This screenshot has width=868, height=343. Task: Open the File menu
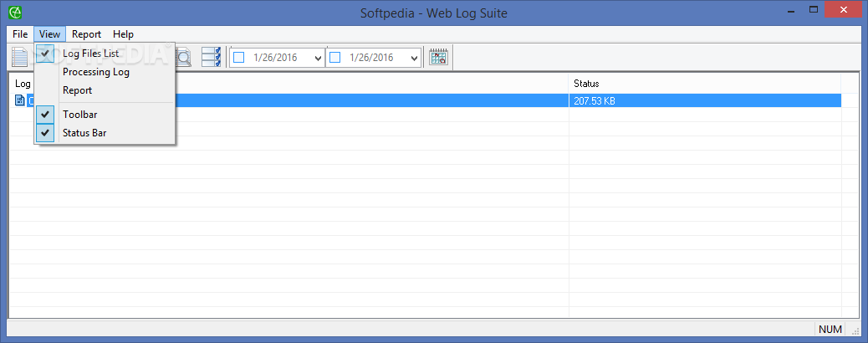pyautogui.click(x=20, y=34)
